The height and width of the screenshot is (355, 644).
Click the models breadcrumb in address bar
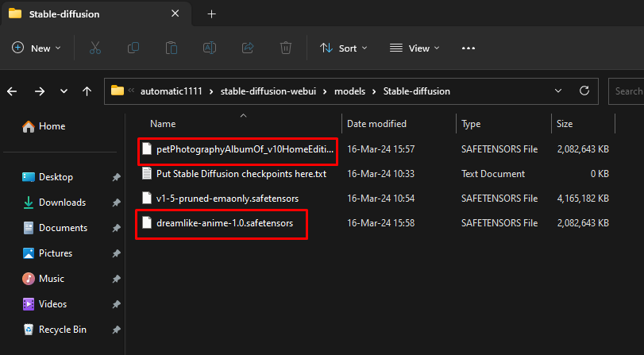pyautogui.click(x=349, y=91)
